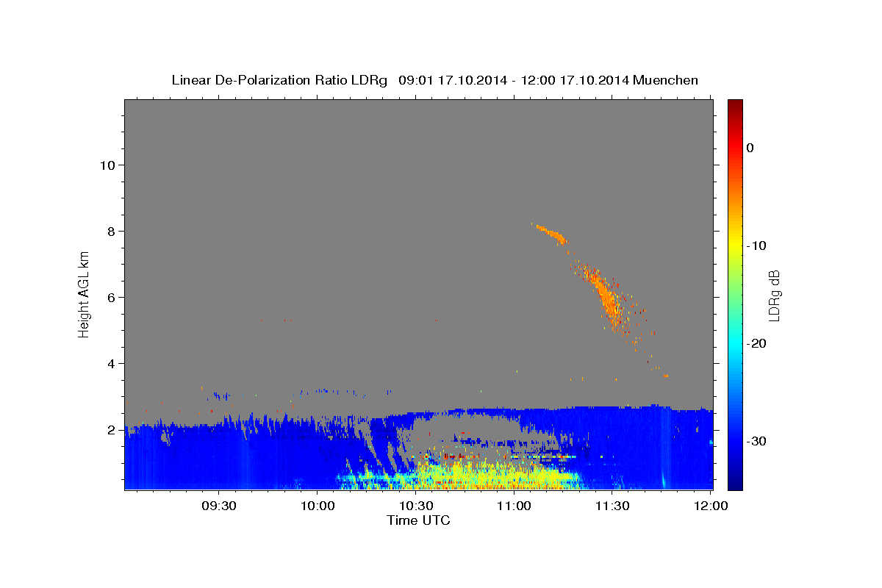
Task: Click the 'Height AGL km' axis label
Action: click(85, 293)
